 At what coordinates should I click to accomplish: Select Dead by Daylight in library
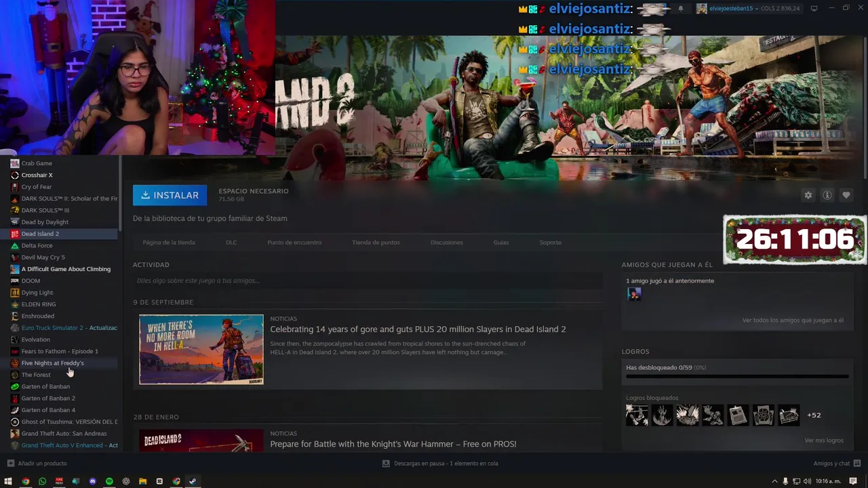[x=45, y=222]
